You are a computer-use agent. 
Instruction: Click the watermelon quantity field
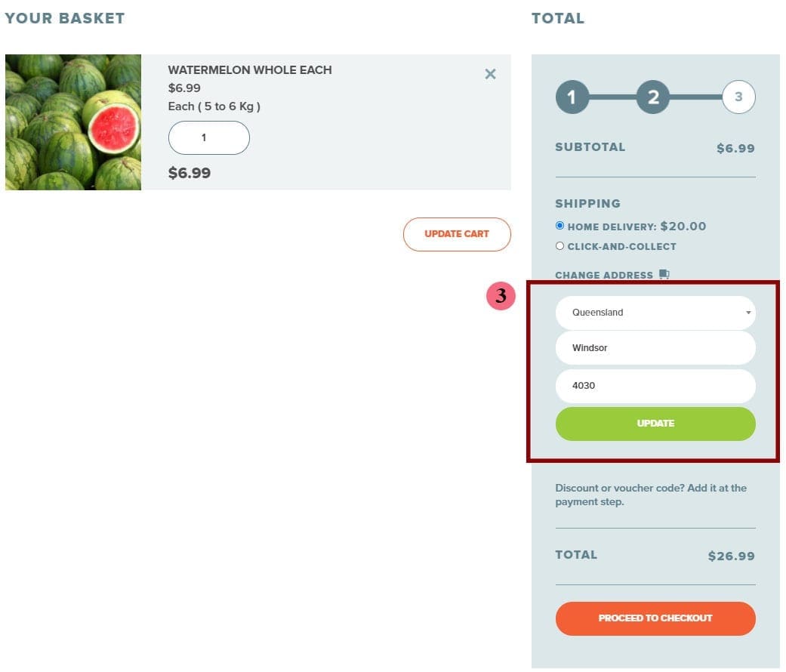click(209, 138)
